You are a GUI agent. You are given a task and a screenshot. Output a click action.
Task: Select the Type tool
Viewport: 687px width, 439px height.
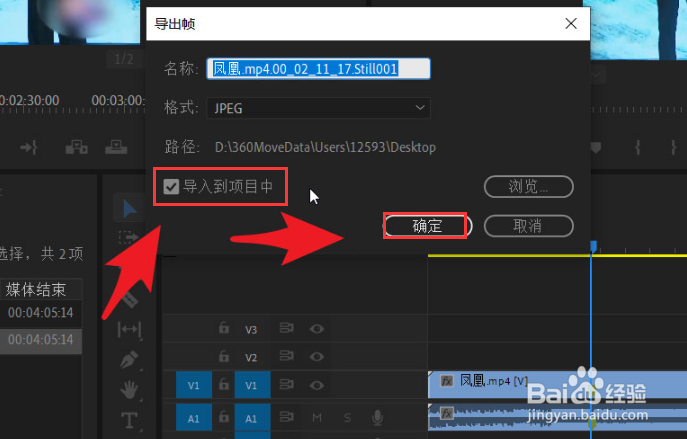[x=129, y=420]
